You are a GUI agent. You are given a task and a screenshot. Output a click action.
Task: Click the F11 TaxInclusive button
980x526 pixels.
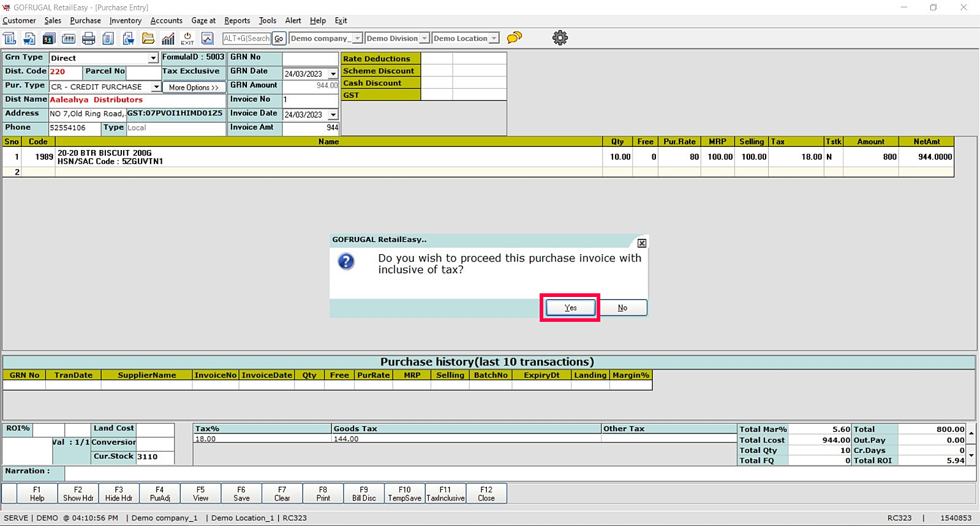tap(446, 494)
